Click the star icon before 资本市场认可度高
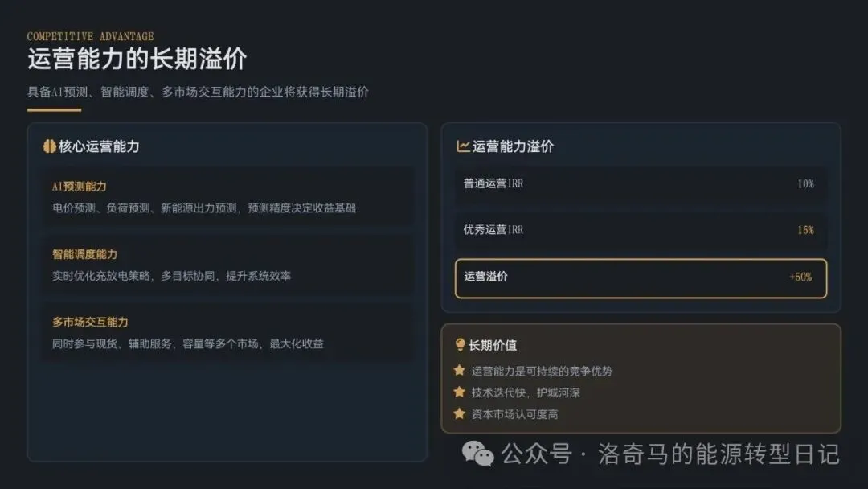Image resolution: width=868 pixels, height=489 pixels. click(460, 414)
